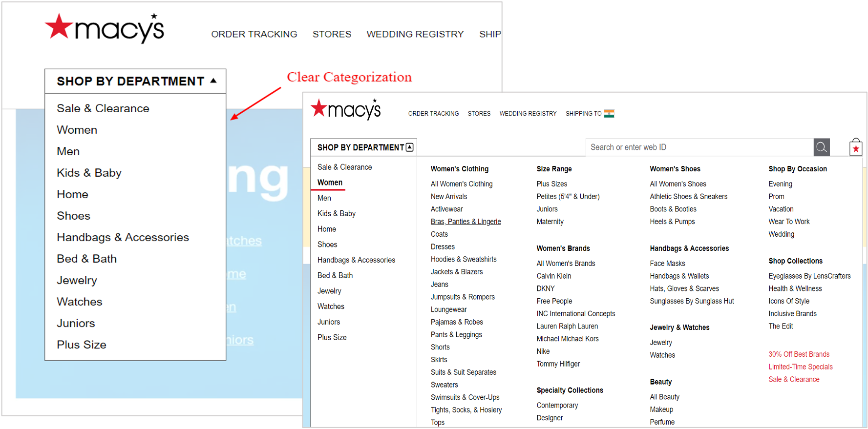Open Maternity link
The image size is (868, 429).
click(550, 222)
